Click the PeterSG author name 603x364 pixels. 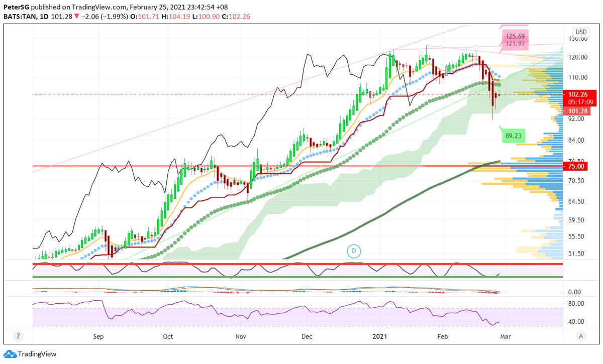click(16, 8)
